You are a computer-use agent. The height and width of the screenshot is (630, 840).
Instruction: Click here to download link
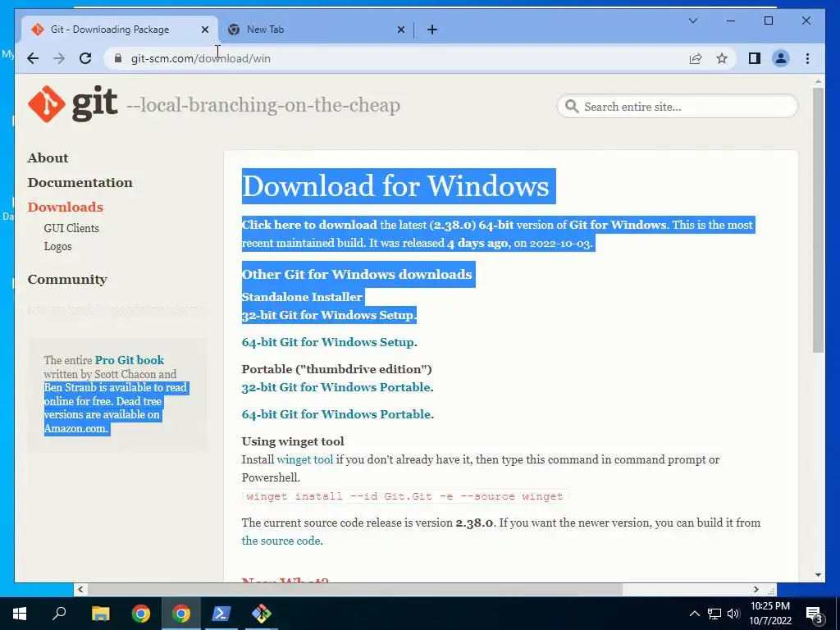click(x=309, y=225)
